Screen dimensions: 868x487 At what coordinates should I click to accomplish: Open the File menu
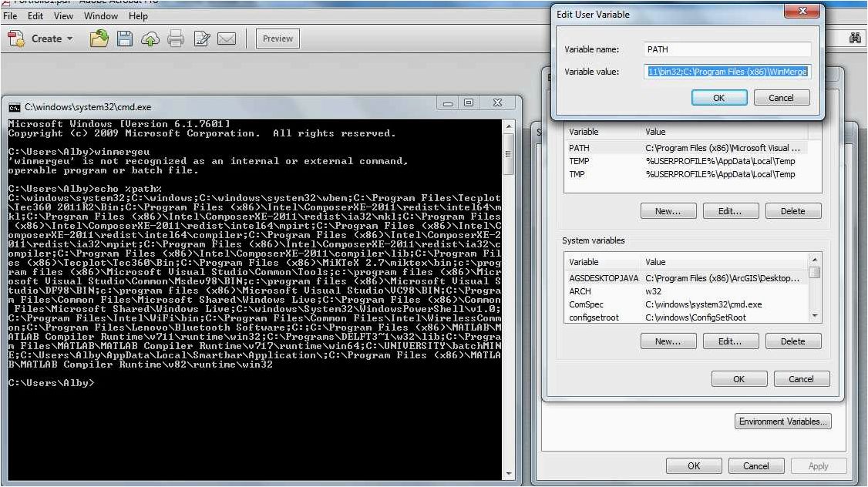(10, 16)
